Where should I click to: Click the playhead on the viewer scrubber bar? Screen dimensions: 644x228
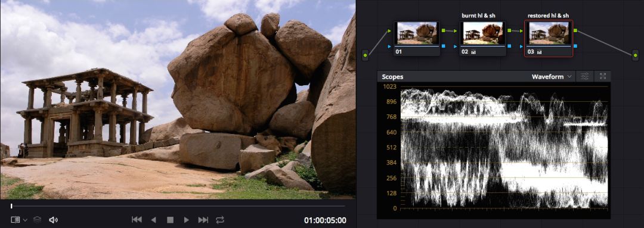11,206
